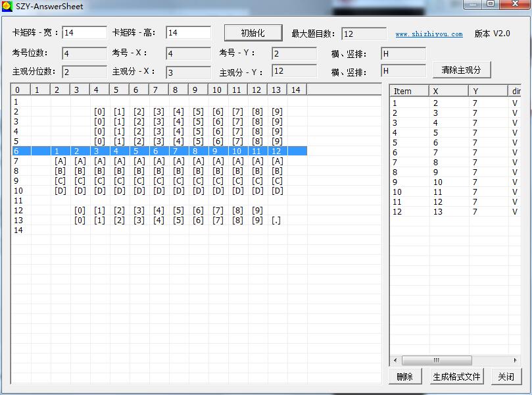
Task: Click the last [D] cell in row 10
Action: coord(278,190)
